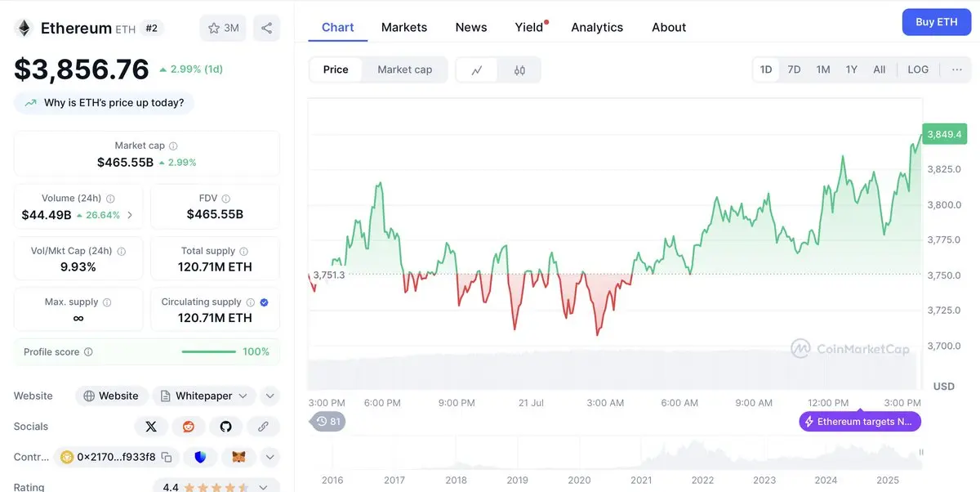
Task: Set chart range to 7D
Action: pos(794,69)
